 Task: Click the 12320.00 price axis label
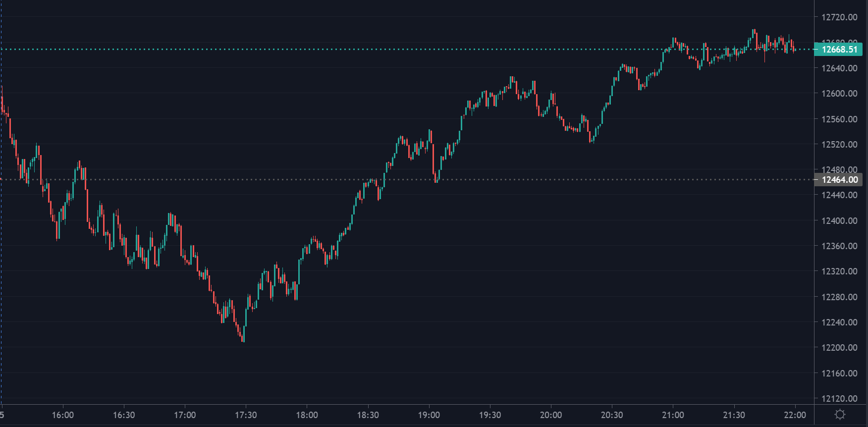pyautogui.click(x=839, y=271)
